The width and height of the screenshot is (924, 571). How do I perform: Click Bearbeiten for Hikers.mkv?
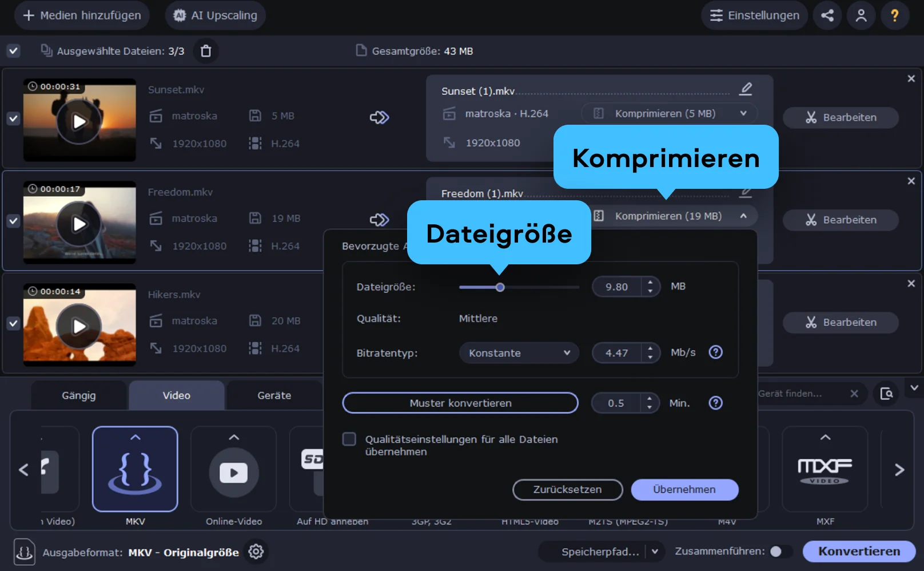click(x=841, y=322)
